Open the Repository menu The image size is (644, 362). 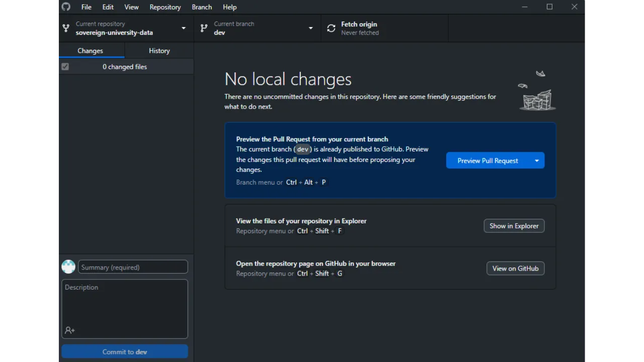[x=165, y=7]
